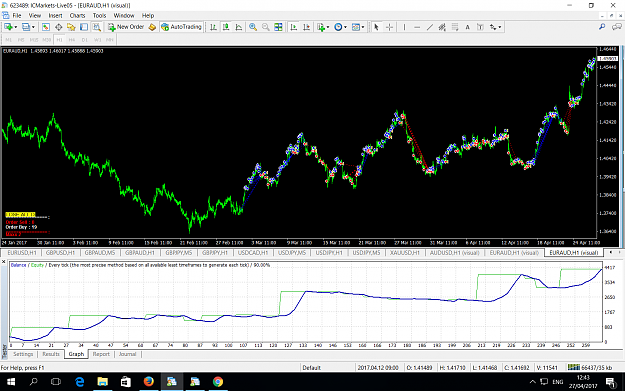This screenshot has height=391, width=625.
Task: Launch Firefox from the Windows taskbar
Action: tap(149, 382)
